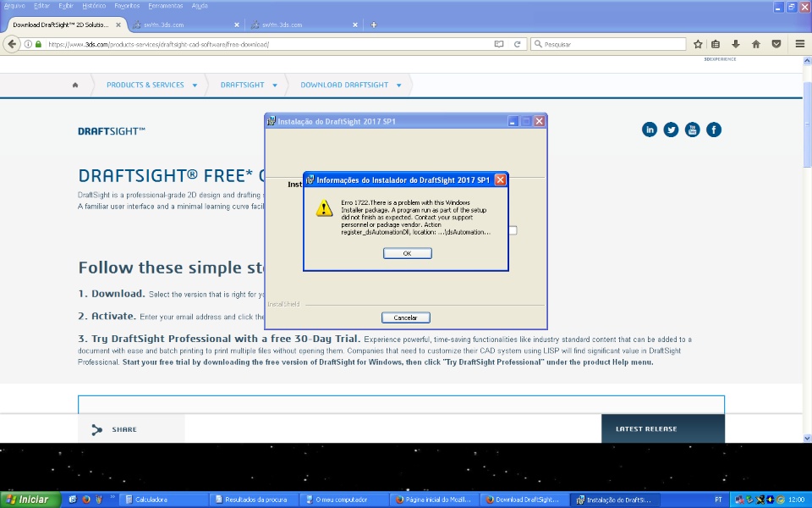Switch to Resultados da procura taskbar item

pyautogui.click(x=255, y=500)
